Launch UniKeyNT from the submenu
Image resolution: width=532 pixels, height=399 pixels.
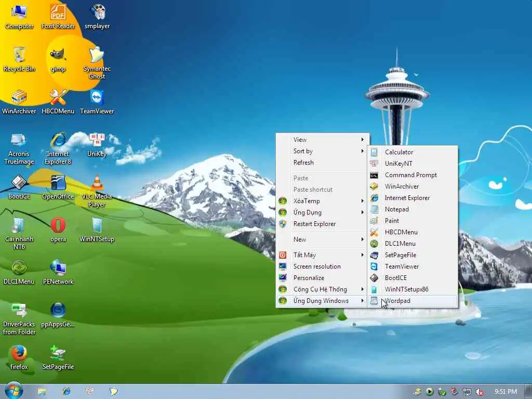[413, 164]
